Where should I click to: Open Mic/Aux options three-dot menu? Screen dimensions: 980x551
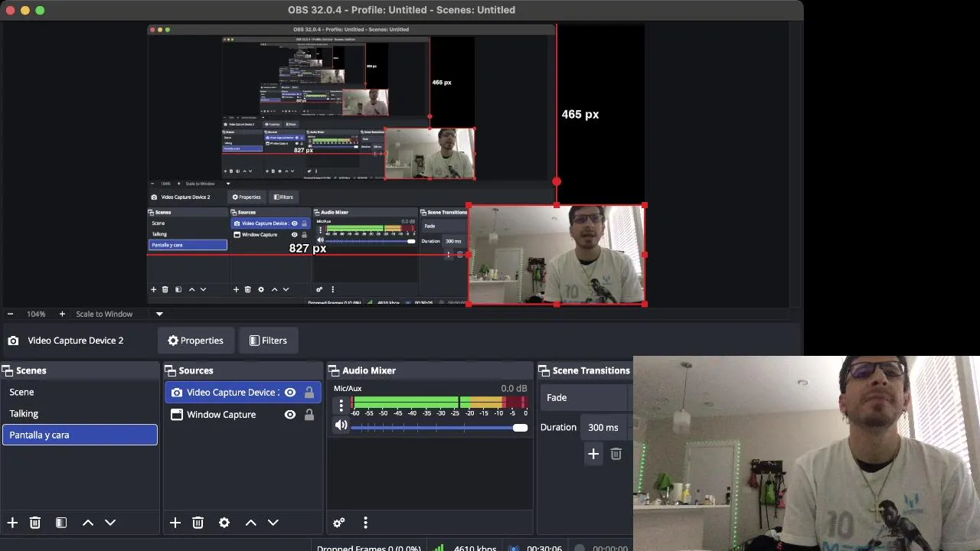pos(341,406)
